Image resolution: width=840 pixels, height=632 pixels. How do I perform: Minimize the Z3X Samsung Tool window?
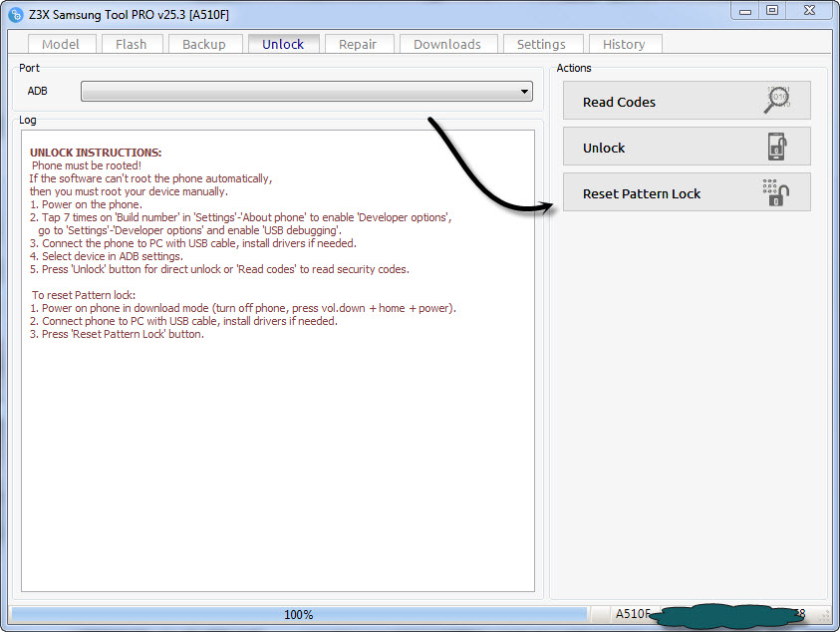pos(745,11)
